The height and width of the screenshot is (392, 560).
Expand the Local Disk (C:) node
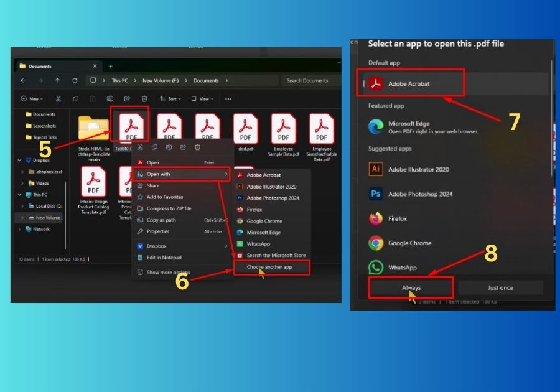22,206
